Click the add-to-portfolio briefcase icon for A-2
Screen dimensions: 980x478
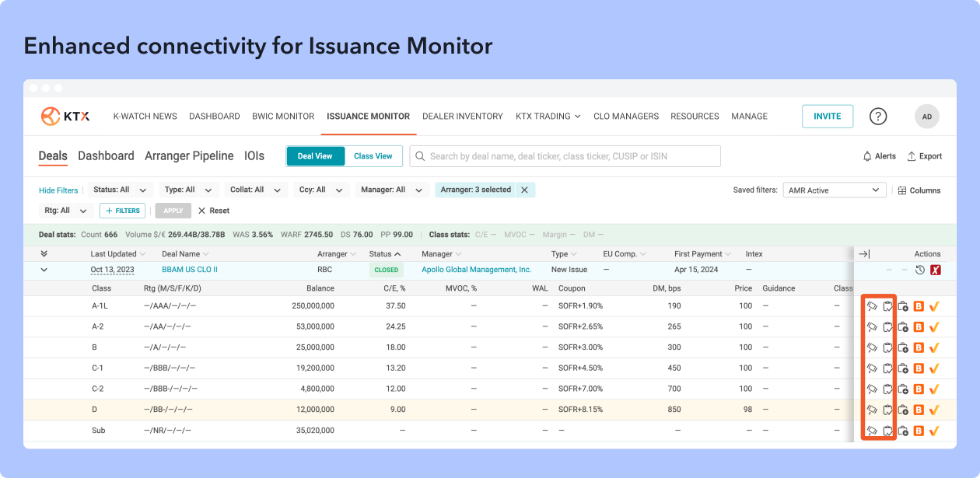click(x=903, y=327)
